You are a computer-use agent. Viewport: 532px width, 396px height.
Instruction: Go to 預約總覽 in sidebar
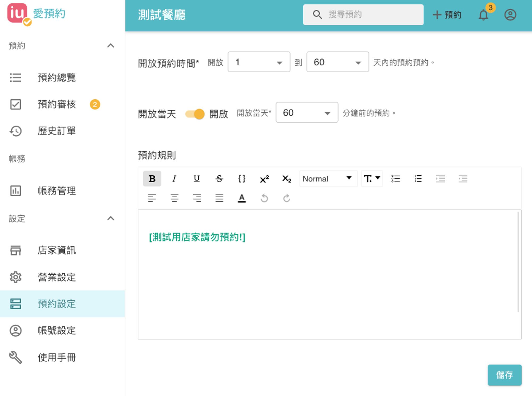point(62,78)
